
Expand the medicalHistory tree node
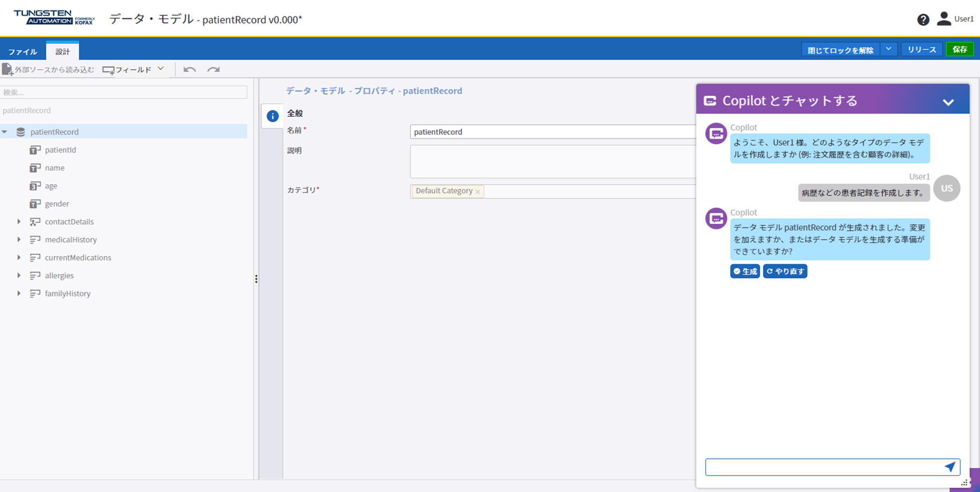(x=19, y=239)
